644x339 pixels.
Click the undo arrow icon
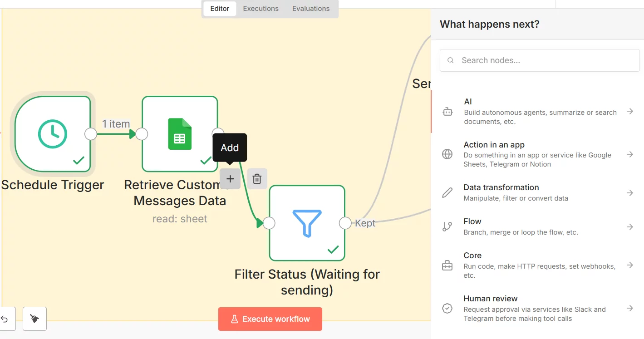pyautogui.click(x=5, y=319)
